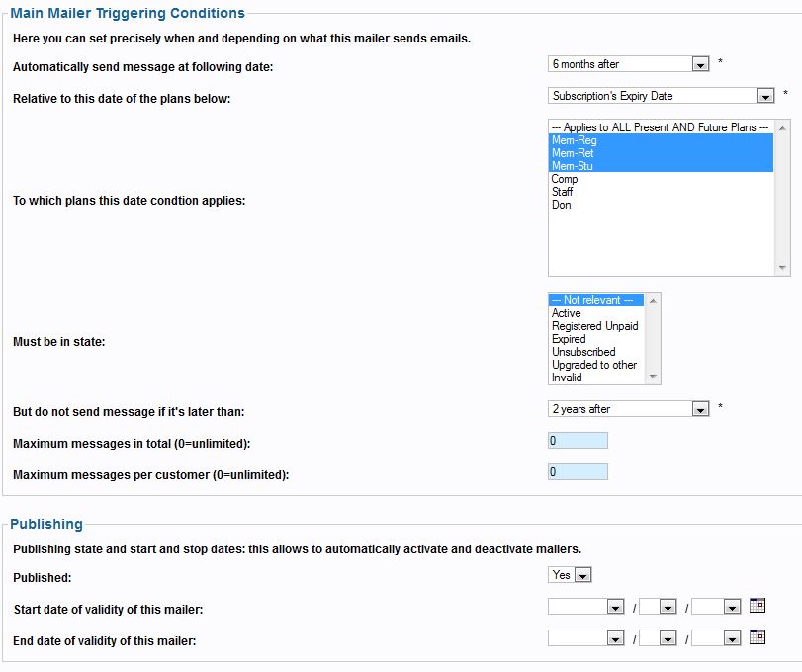Open the '2 years after' limit dropdown

(x=628, y=409)
